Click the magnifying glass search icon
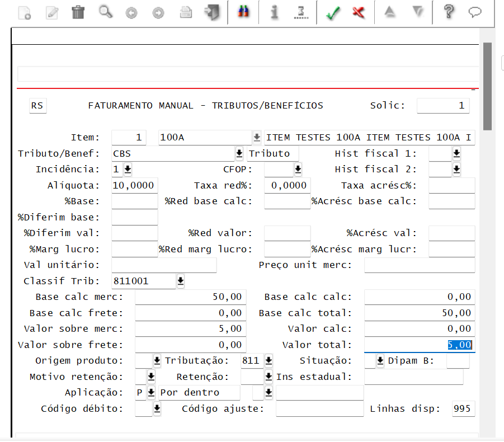504x442 pixels. point(105,12)
